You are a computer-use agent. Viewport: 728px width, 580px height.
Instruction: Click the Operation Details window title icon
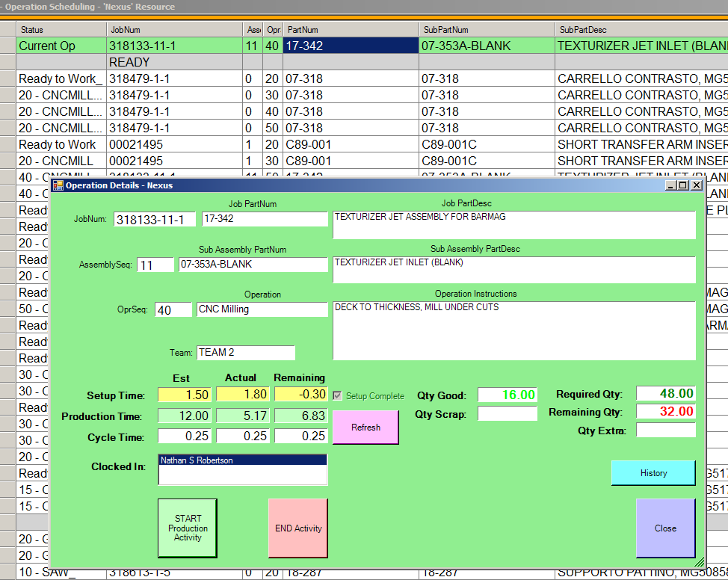click(58, 185)
